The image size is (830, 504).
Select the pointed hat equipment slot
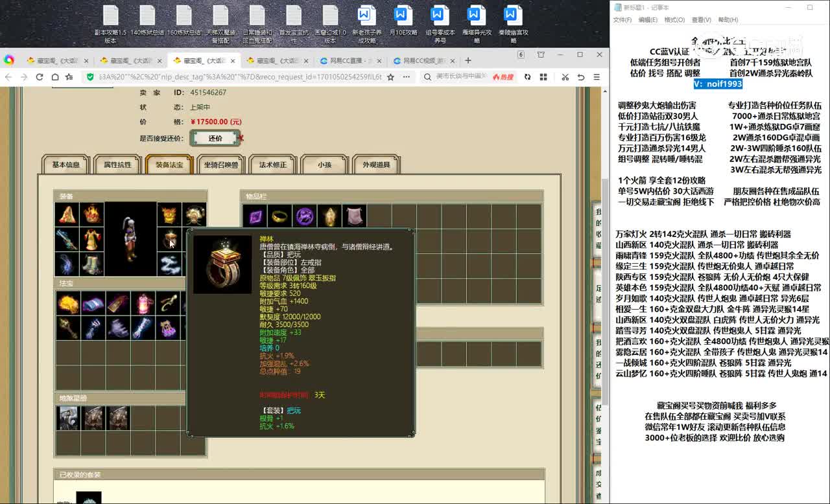point(67,214)
